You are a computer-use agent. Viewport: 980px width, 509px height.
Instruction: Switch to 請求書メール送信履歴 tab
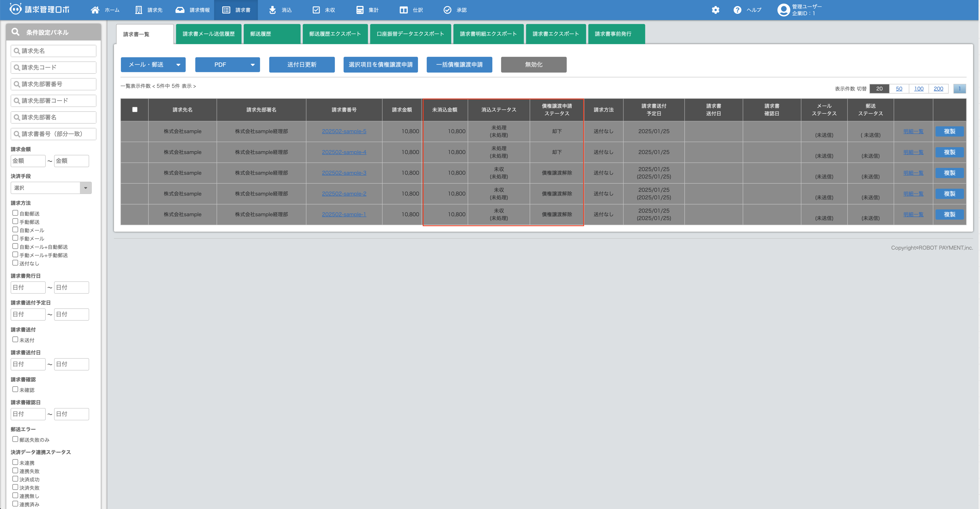[x=208, y=34]
